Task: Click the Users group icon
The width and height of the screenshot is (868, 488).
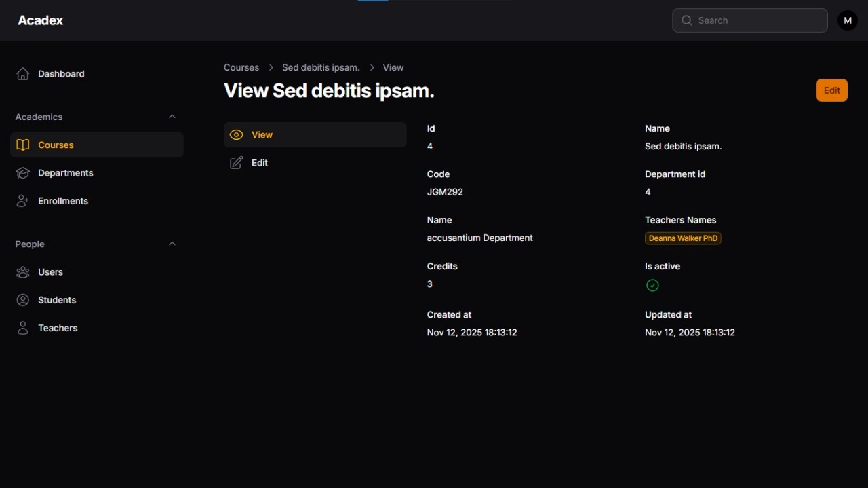Action: point(23,272)
